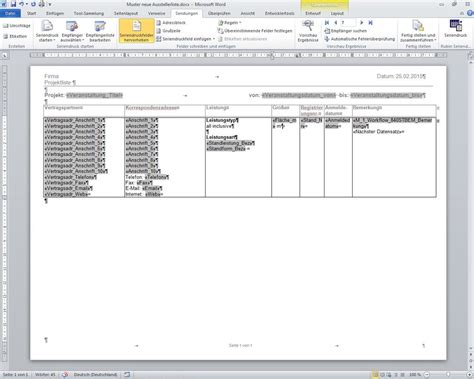
Task: Click Deutsch (Deutschland) language indicator
Action: pyautogui.click(x=96, y=375)
